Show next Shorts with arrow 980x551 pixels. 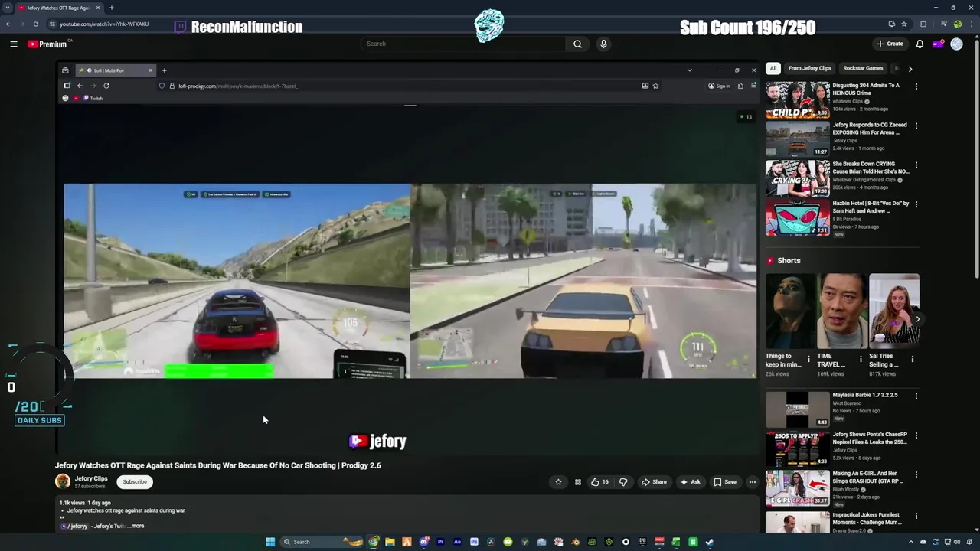pos(917,319)
